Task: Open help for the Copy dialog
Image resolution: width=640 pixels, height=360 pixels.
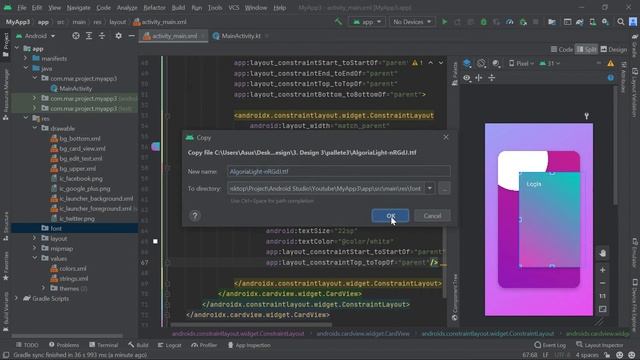Action: 195,216
